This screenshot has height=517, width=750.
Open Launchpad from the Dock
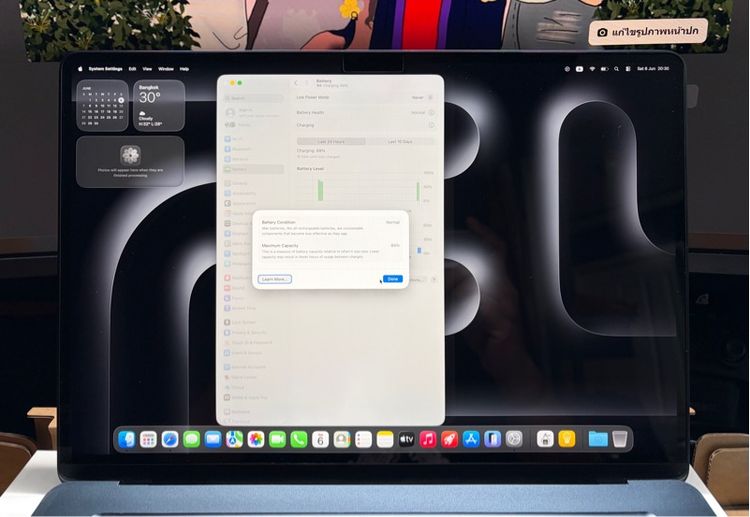(148, 439)
